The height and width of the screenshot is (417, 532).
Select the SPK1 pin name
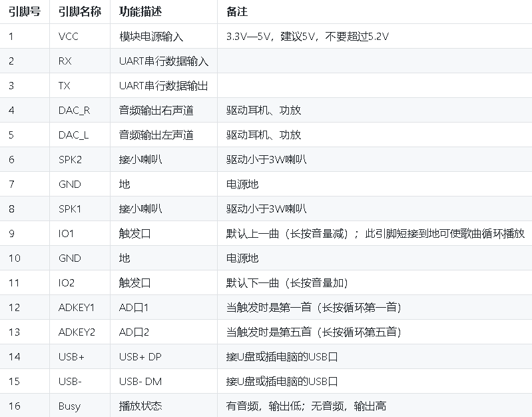point(70,209)
